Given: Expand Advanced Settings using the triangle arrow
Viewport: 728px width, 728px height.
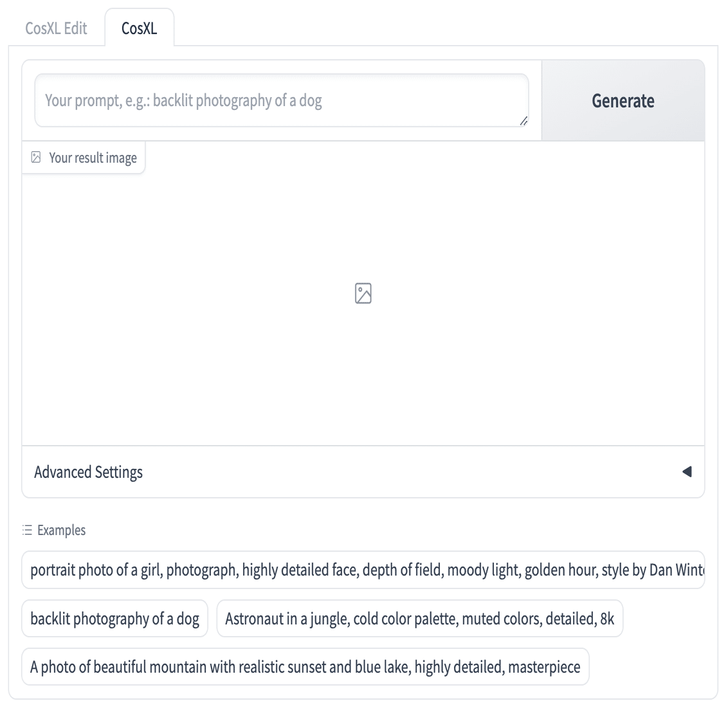Looking at the screenshot, I should coord(687,472).
